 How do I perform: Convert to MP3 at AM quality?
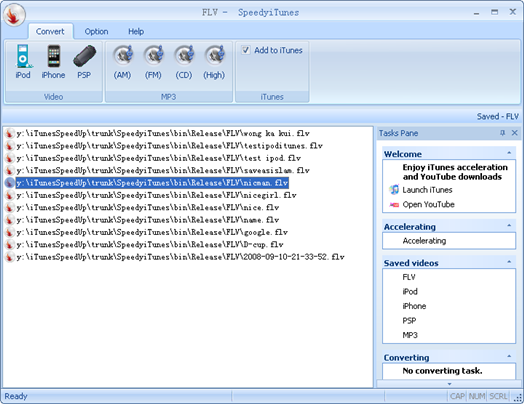tap(122, 62)
